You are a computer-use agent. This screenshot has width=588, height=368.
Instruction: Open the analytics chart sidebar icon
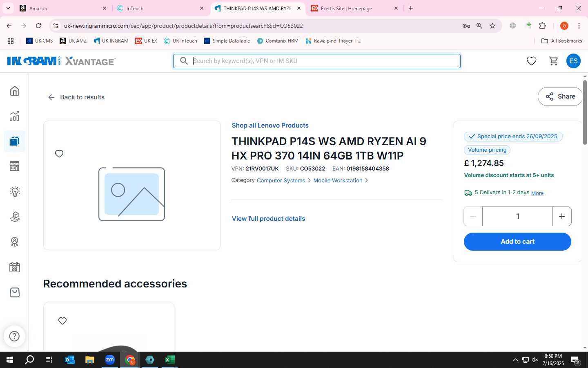point(15,116)
